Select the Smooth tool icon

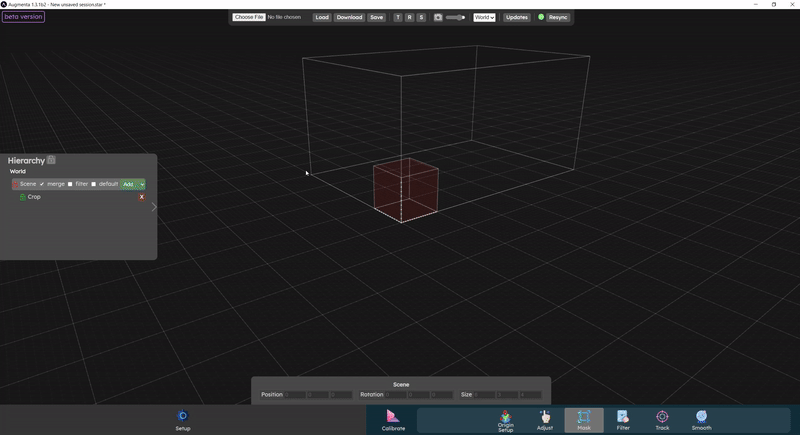pos(701,417)
